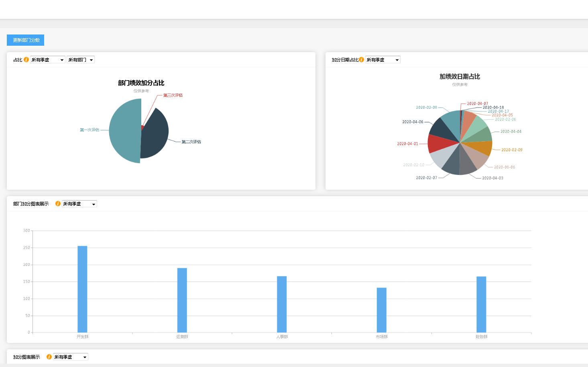The image size is (588, 367).
Task: Click the 市场部 bar in the chart
Action: point(382,310)
